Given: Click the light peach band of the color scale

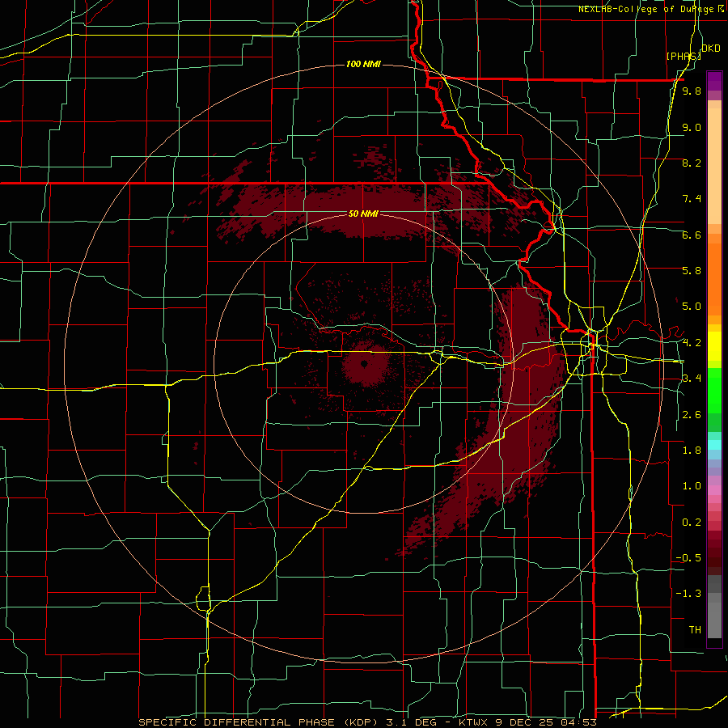Looking at the screenshot, I should (714, 167).
